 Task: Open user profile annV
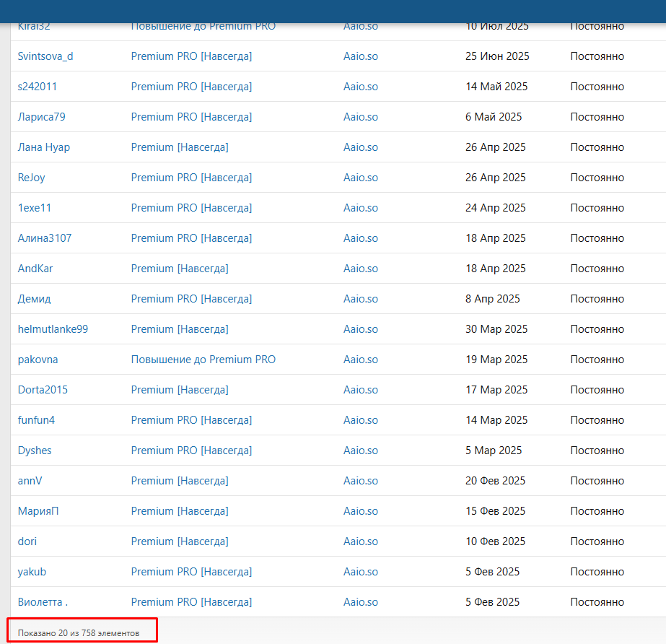point(30,480)
